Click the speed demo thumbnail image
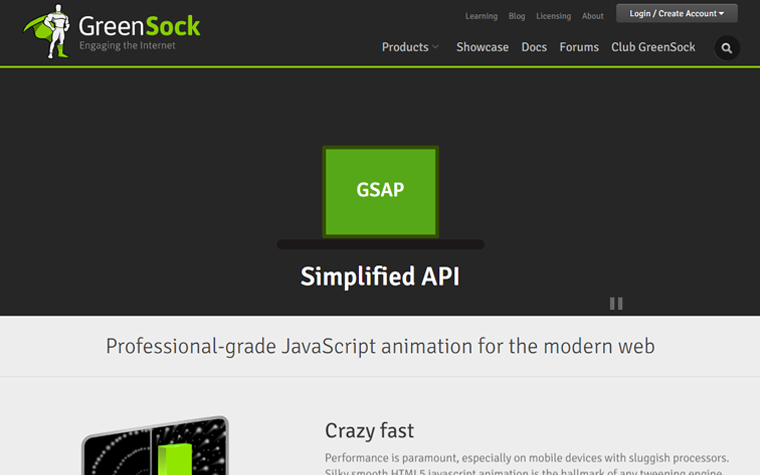The image size is (760, 475). (155, 448)
